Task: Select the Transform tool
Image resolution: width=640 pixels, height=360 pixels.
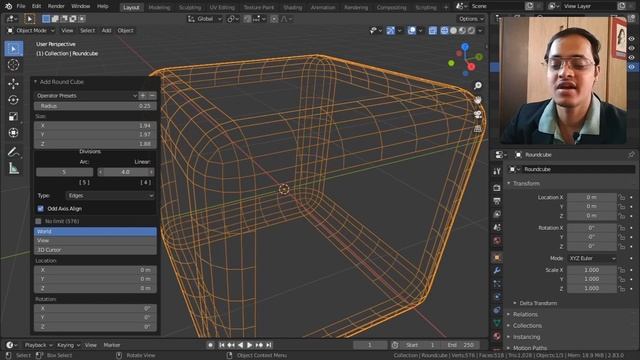Action: point(13,133)
